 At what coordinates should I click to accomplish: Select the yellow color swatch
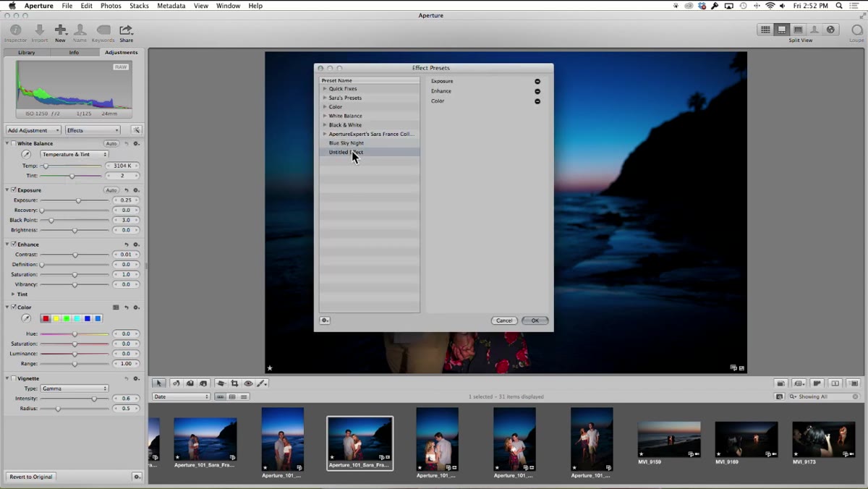tap(56, 318)
